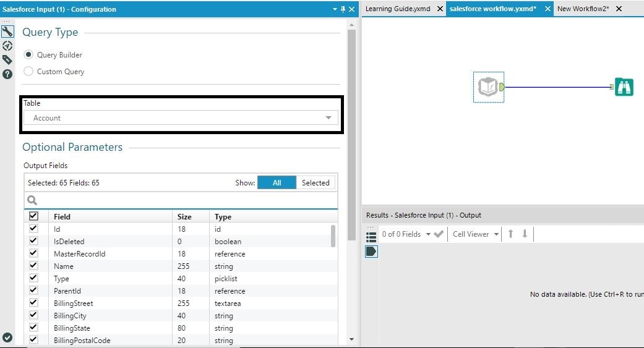Click the field list scrollbar thumb
644x348 pixels.
pos(333,236)
